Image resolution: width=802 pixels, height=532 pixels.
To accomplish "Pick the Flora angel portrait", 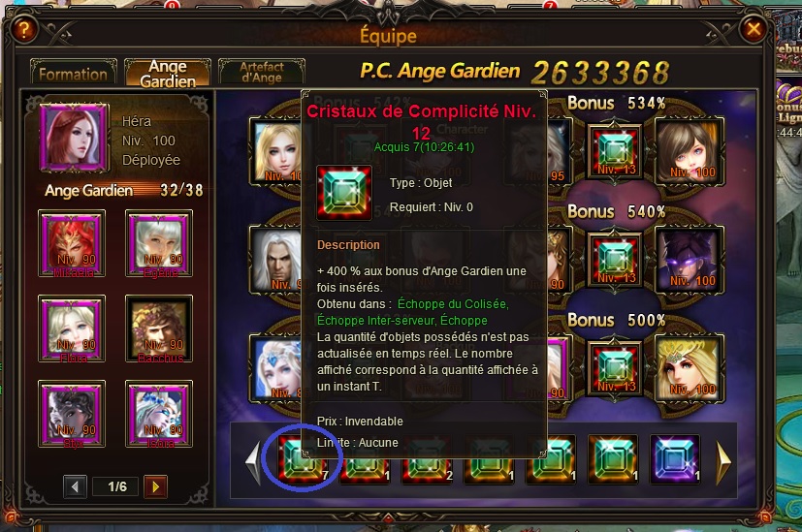I will tap(72, 329).
